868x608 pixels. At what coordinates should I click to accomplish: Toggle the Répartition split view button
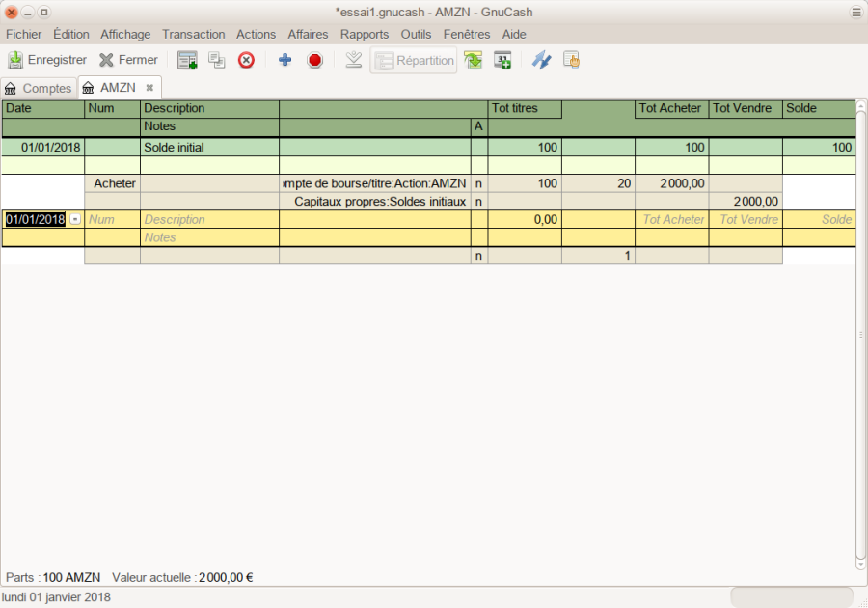pos(414,60)
